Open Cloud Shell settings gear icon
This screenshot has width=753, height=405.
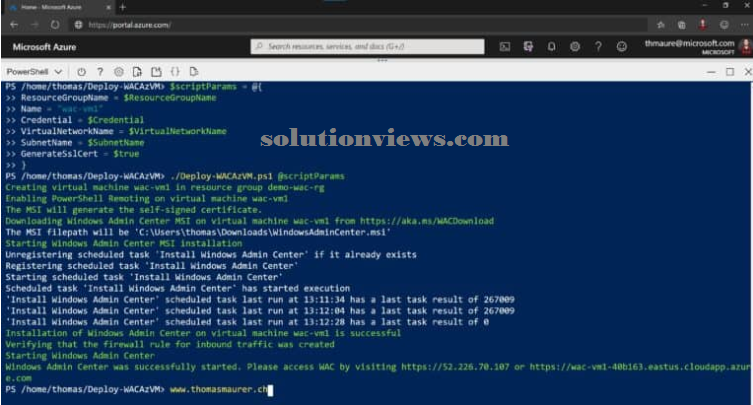(x=119, y=72)
